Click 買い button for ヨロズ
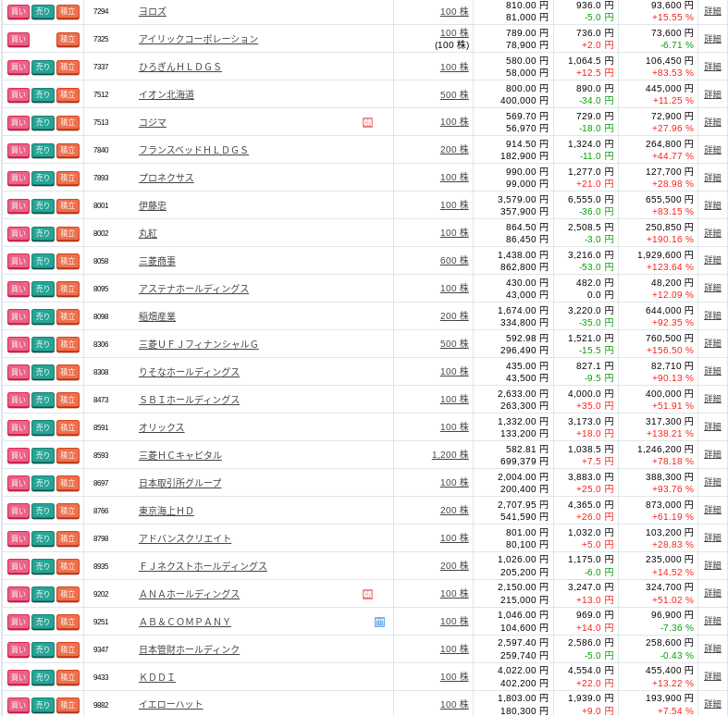The height and width of the screenshot is (716, 728). coord(19,12)
